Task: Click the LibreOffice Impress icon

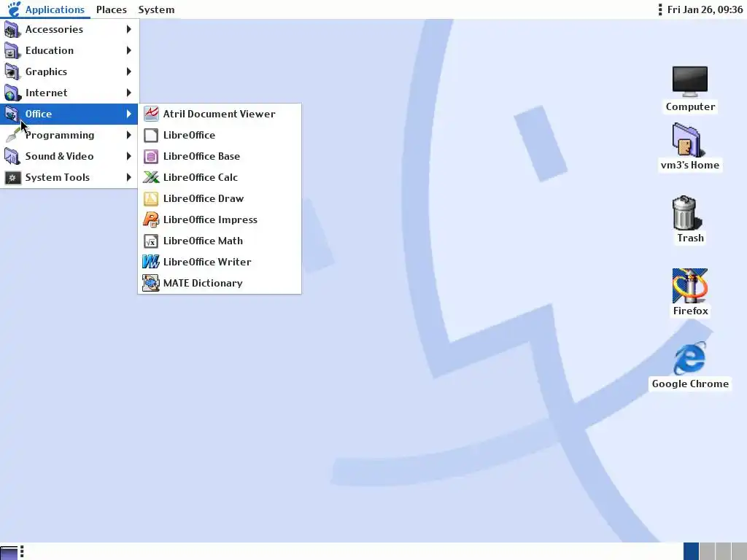Action: click(x=151, y=219)
